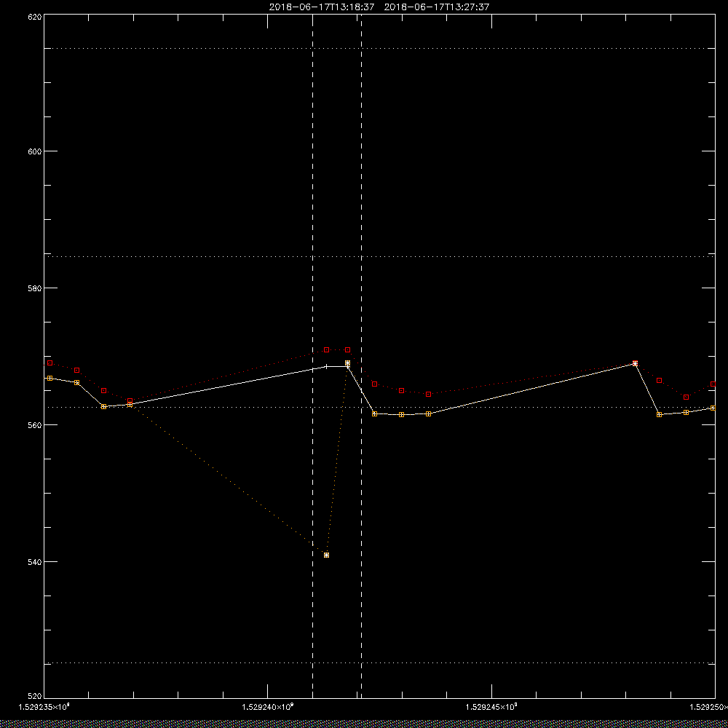Select the 560 y-axis label
The image size is (728, 728).
tap(35, 425)
